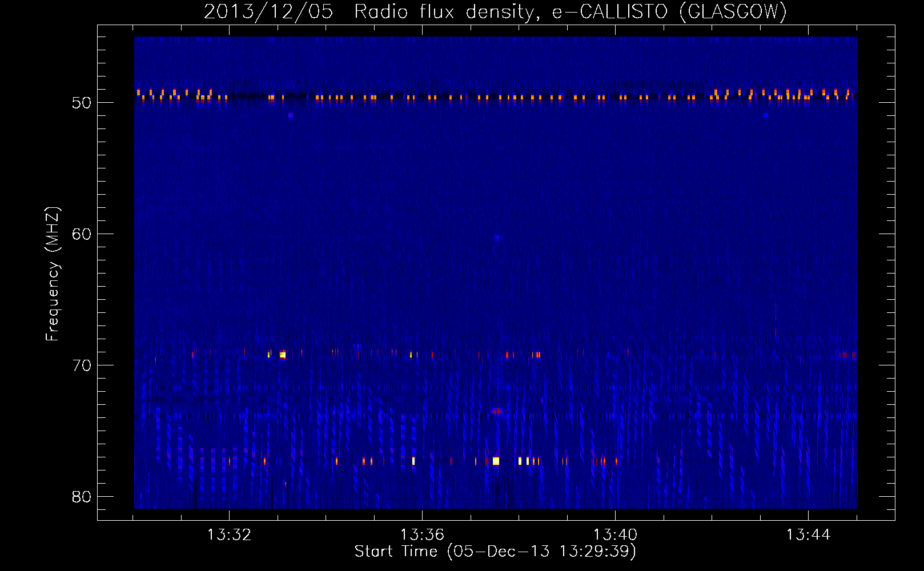This screenshot has height=571, width=924.
Task: Click the 13:32 time tick label
Action: point(229,535)
